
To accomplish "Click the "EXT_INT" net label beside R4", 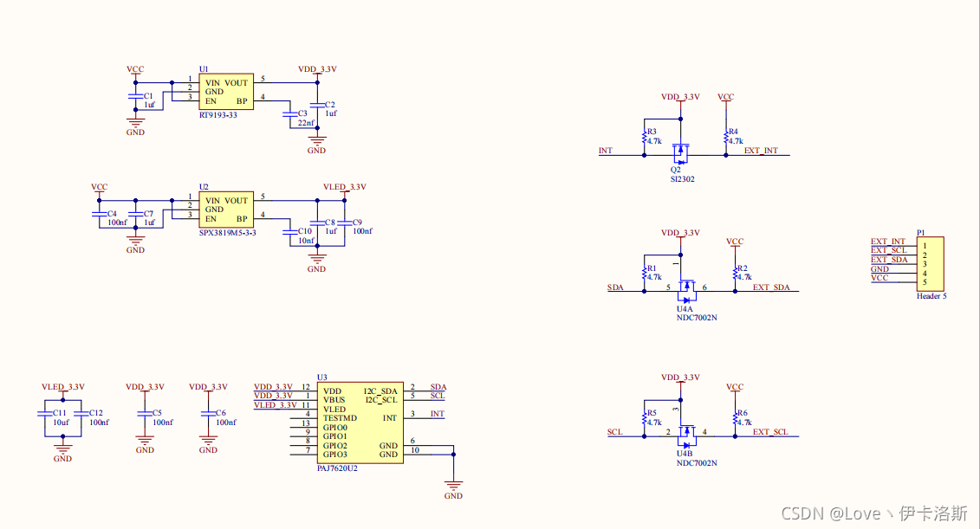I will click(x=761, y=152).
